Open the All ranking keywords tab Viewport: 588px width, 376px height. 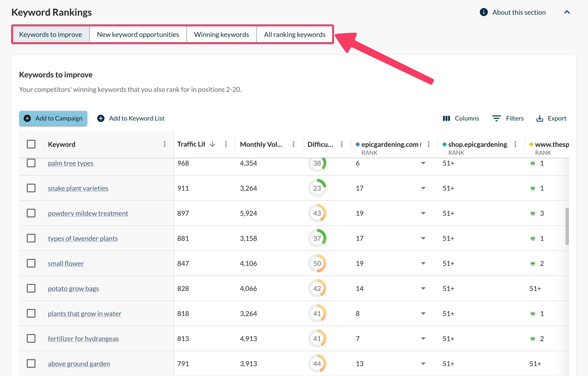[294, 34]
